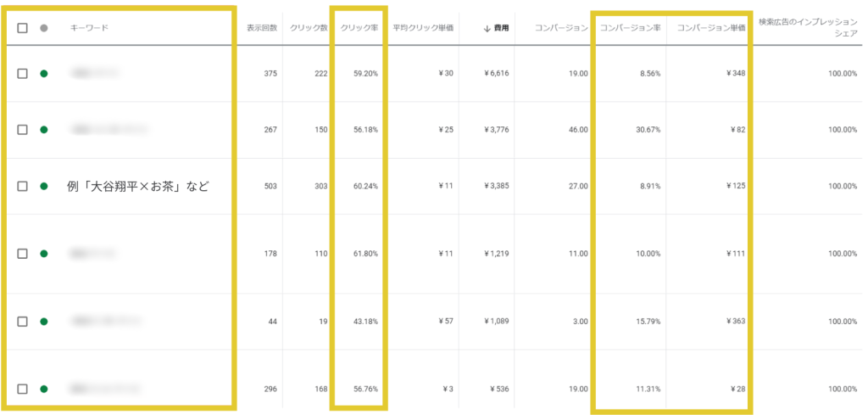The height and width of the screenshot is (415, 868).
Task: Click green status dot in 267 impressions row
Action: point(43,130)
